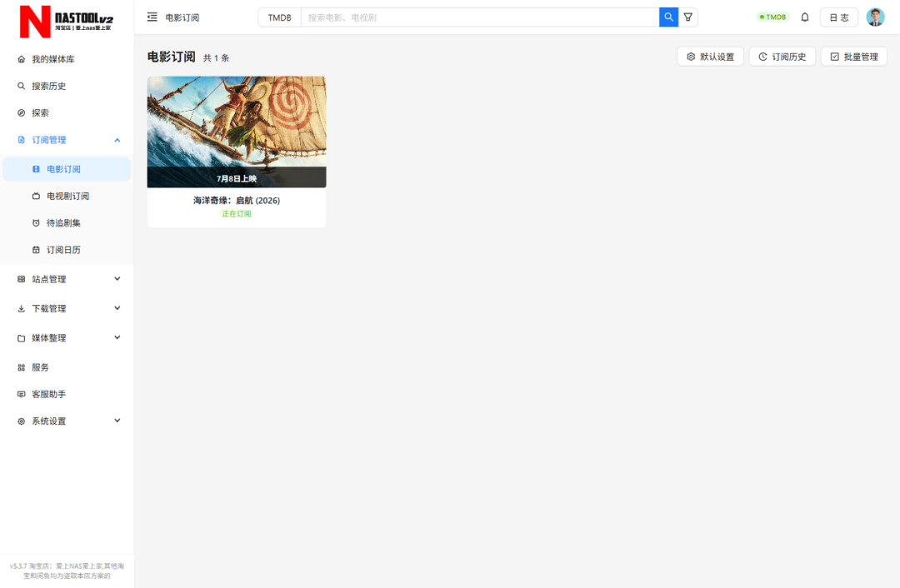The height and width of the screenshot is (588, 900).
Task: Click the chat icon beside 客服助手
Action: pyautogui.click(x=21, y=394)
